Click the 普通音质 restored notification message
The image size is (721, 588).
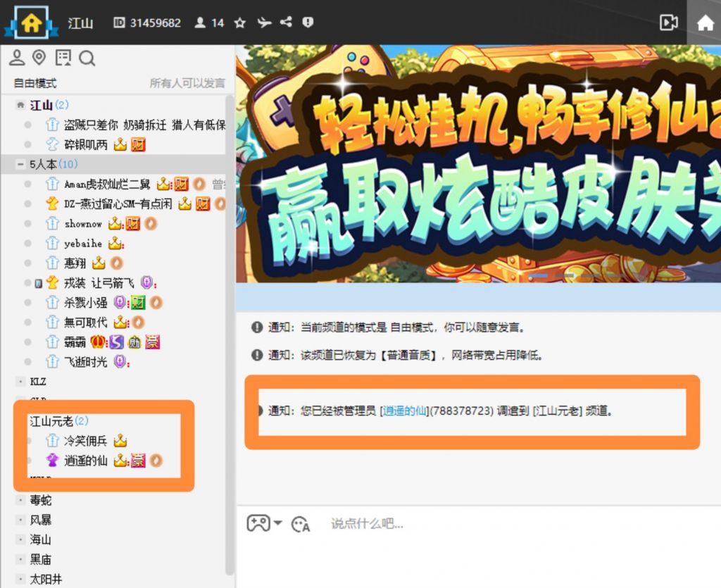(x=399, y=355)
